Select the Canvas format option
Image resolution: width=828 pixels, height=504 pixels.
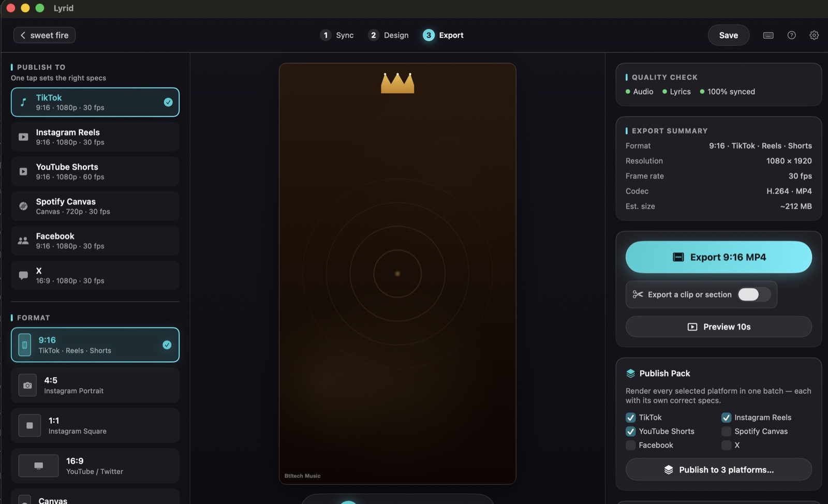coord(95,497)
